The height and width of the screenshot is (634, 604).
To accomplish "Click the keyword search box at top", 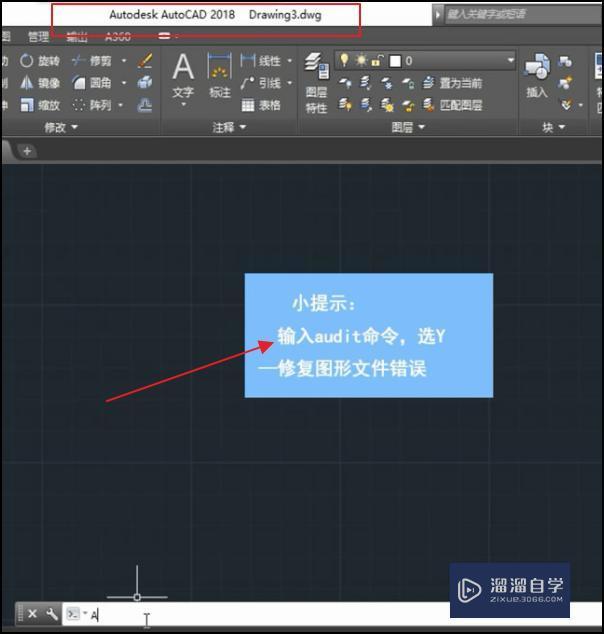I will pos(522,15).
